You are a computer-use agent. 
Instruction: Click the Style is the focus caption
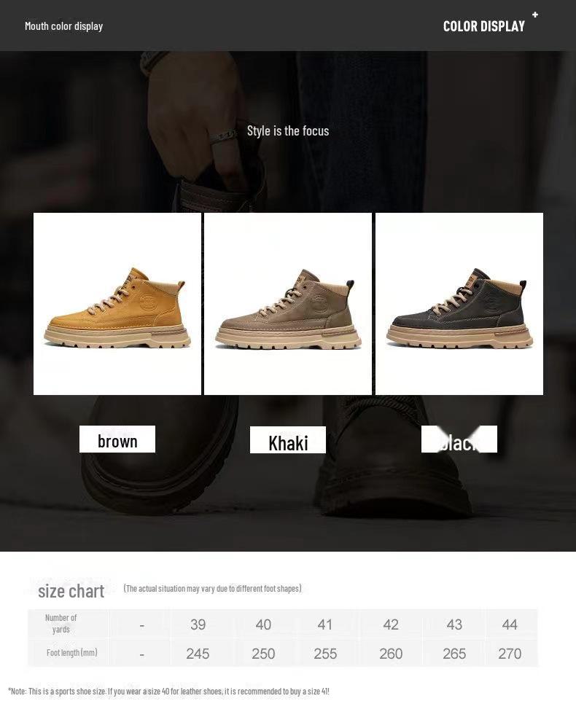[x=288, y=131]
